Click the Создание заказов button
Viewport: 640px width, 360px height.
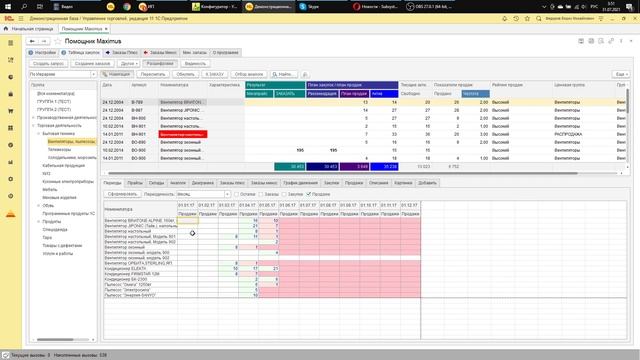pos(92,64)
